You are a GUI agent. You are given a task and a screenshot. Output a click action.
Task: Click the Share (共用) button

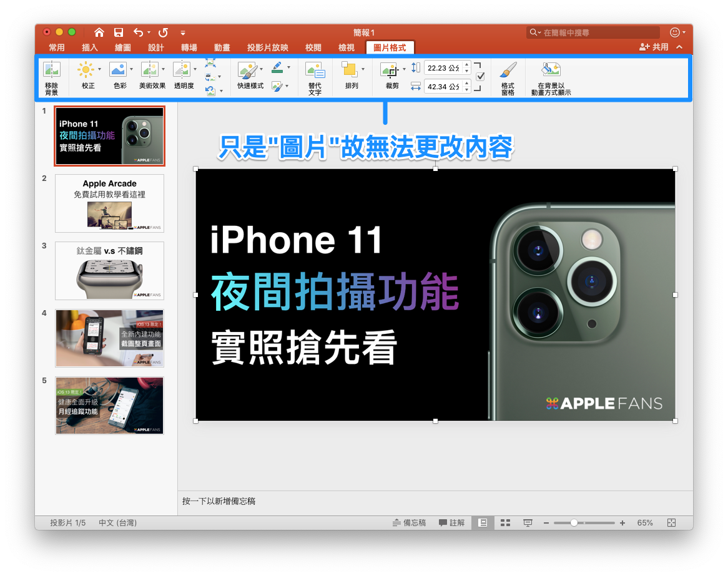coord(654,47)
